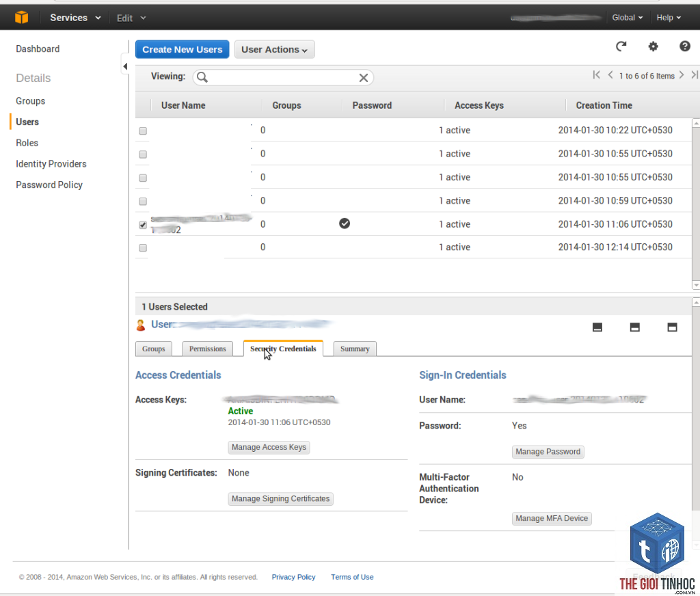Image resolution: width=700 pixels, height=596 pixels.
Task: Expand the User Actions dropdown
Action: (x=275, y=50)
